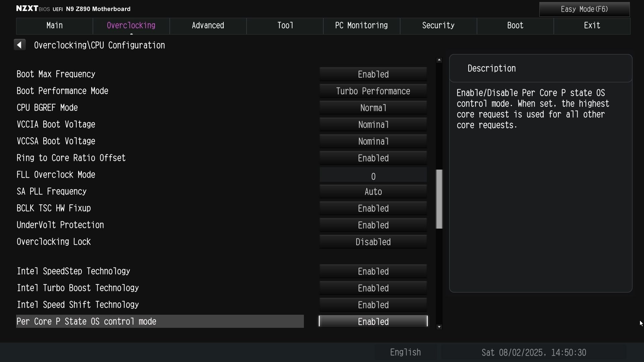
Task: Select the Intel SpeedStep Technology label
Action: [73, 271]
